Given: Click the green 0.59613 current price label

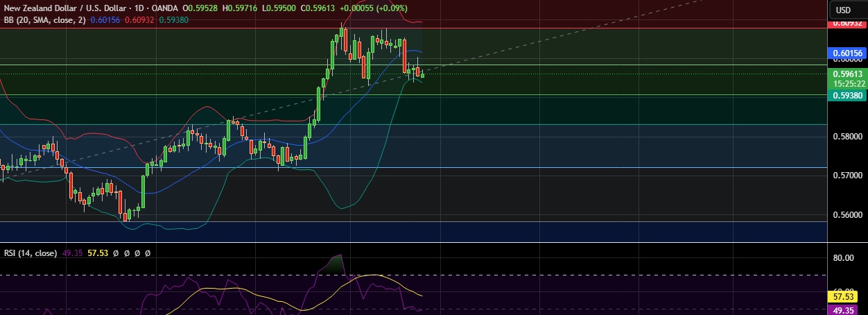Looking at the screenshot, I should pyautogui.click(x=848, y=74).
